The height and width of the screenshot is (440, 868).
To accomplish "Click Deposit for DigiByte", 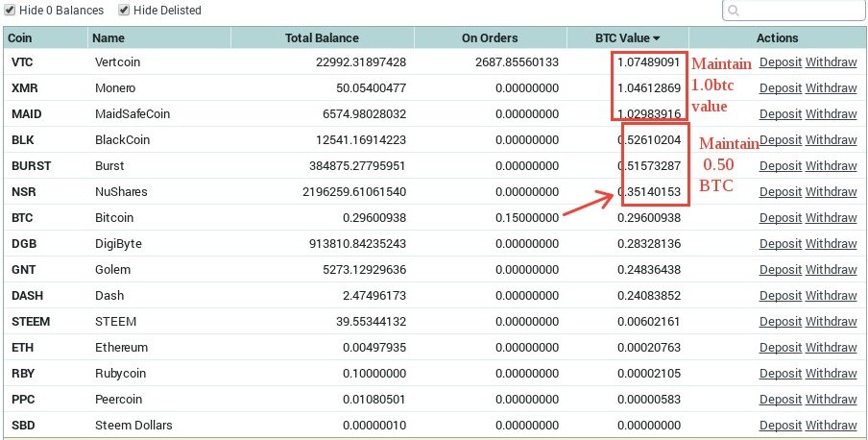I will click(781, 244).
